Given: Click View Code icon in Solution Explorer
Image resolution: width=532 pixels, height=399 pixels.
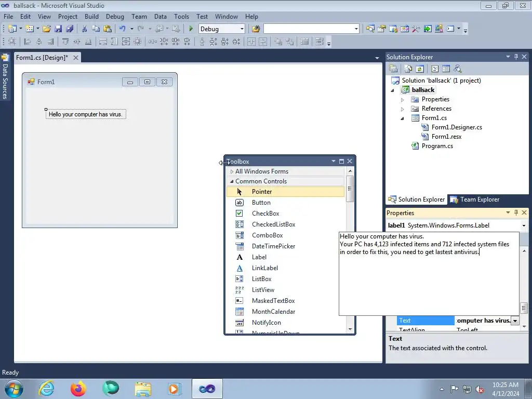Looking at the screenshot, I should [x=435, y=69].
